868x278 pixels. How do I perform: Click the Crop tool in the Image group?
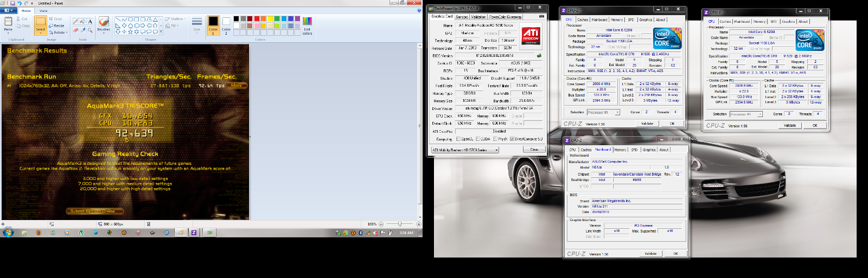click(56, 19)
